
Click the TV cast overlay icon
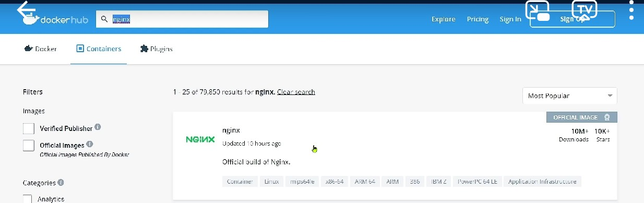pyautogui.click(x=585, y=10)
